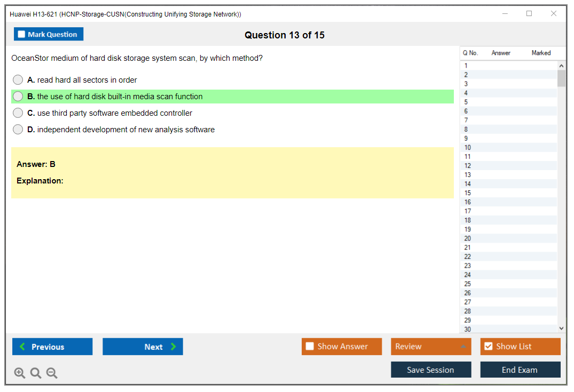Click the zoom in magnifier icon

coord(20,373)
